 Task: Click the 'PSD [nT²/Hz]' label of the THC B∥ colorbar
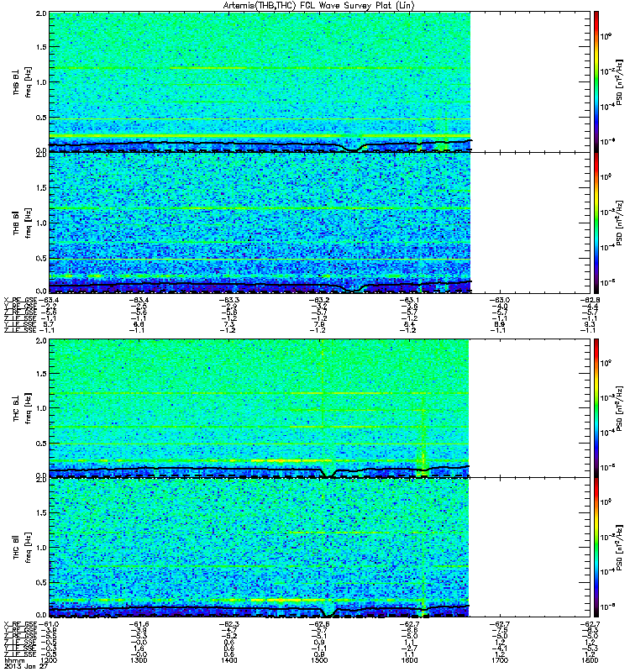click(x=619, y=548)
